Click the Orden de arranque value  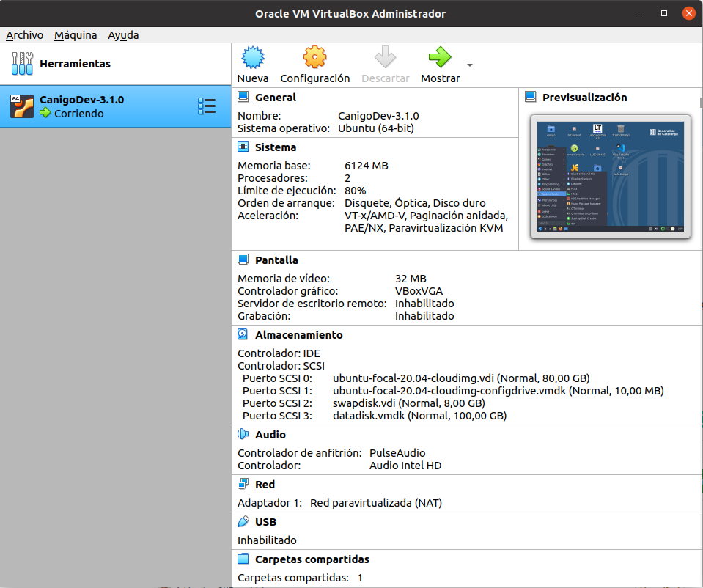click(415, 203)
